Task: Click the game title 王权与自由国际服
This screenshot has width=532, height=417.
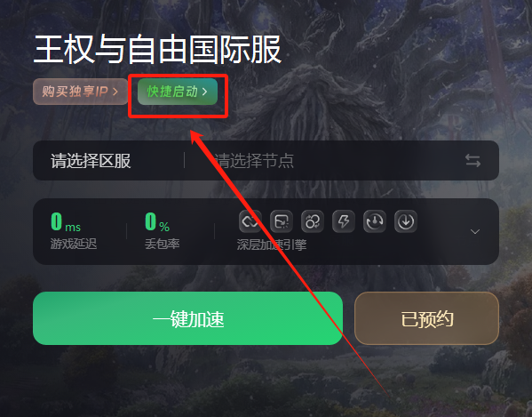Action: (158, 50)
